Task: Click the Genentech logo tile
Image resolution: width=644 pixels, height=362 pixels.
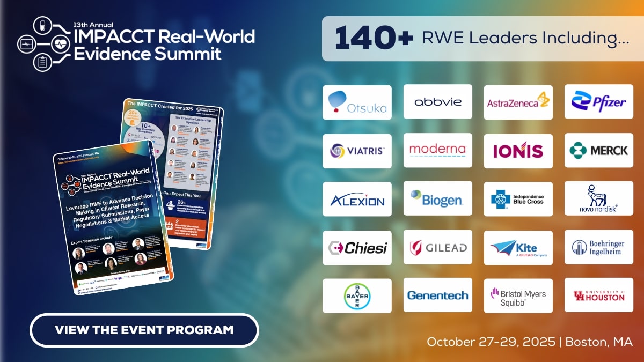Action: (437, 295)
